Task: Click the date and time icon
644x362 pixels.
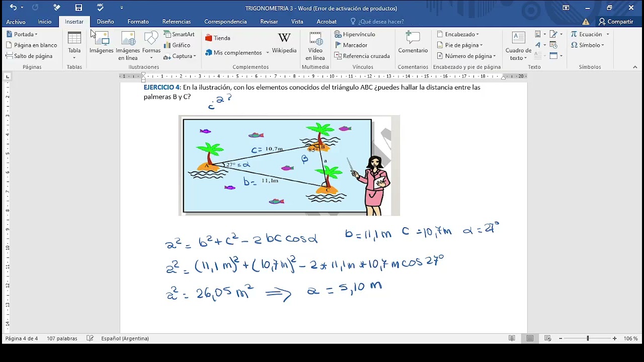Action: [x=553, y=45]
